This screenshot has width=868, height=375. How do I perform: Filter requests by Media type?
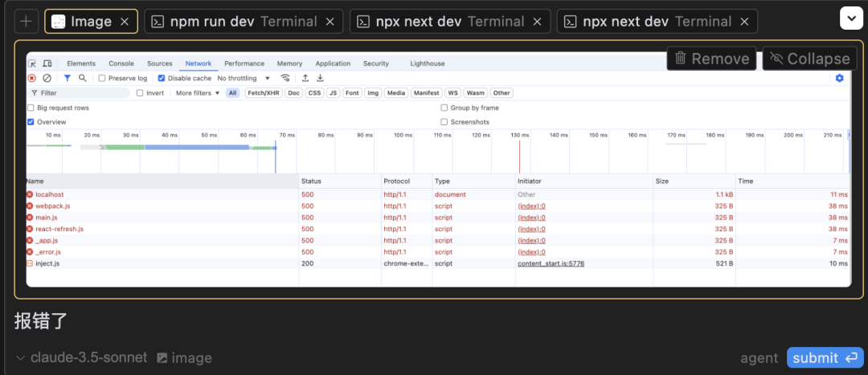point(396,93)
